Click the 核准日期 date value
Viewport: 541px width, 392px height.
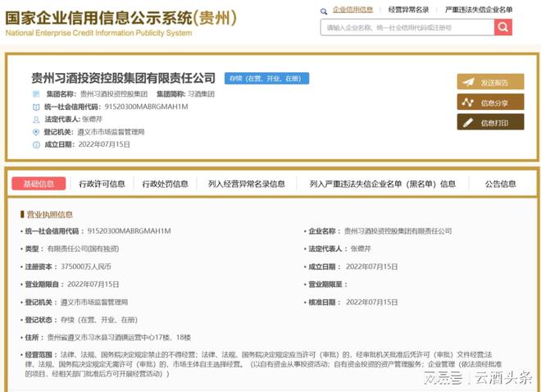[x=372, y=303]
